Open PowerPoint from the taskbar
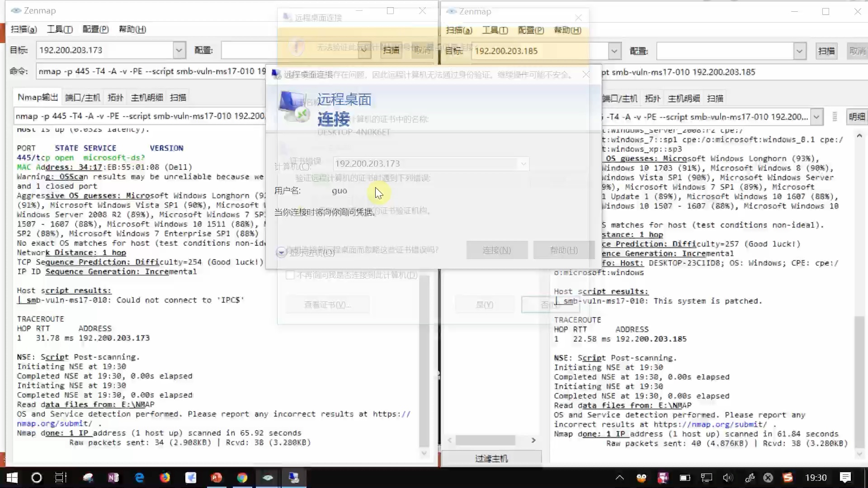 coord(217,478)
